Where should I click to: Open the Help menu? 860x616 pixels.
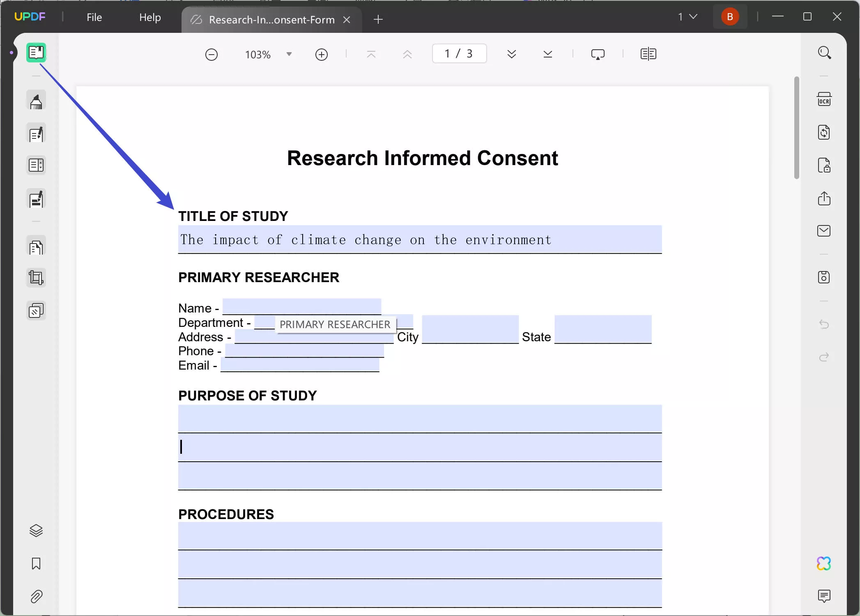coord(149,17)
